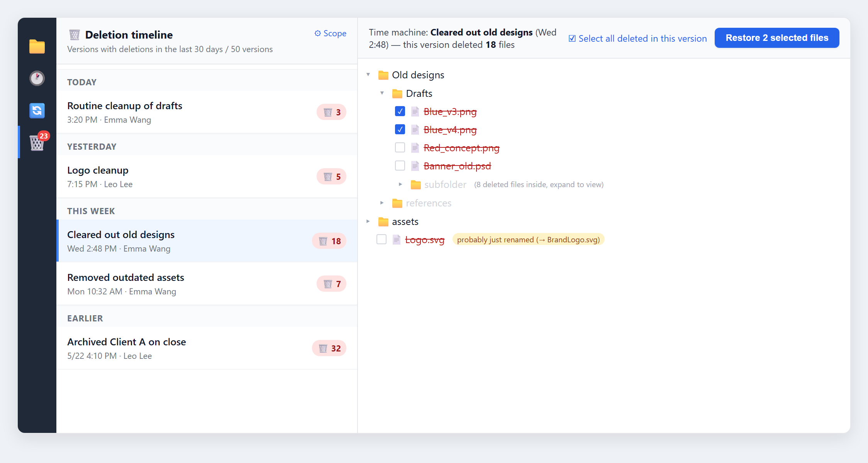Image resolution: width=868 pixels, height=463 pixels.
Task: Click the blue sync icon in sidebar
Action: pos(37,111)
